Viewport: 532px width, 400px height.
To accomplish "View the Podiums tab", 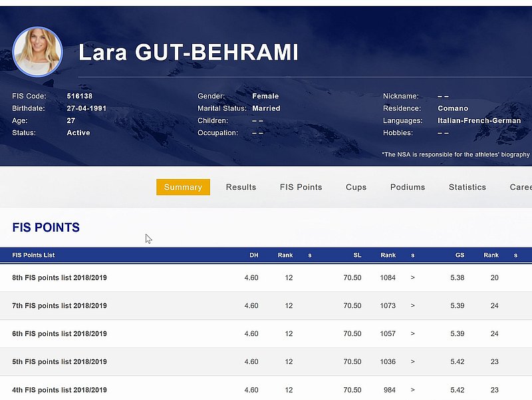I will point(408,187).
